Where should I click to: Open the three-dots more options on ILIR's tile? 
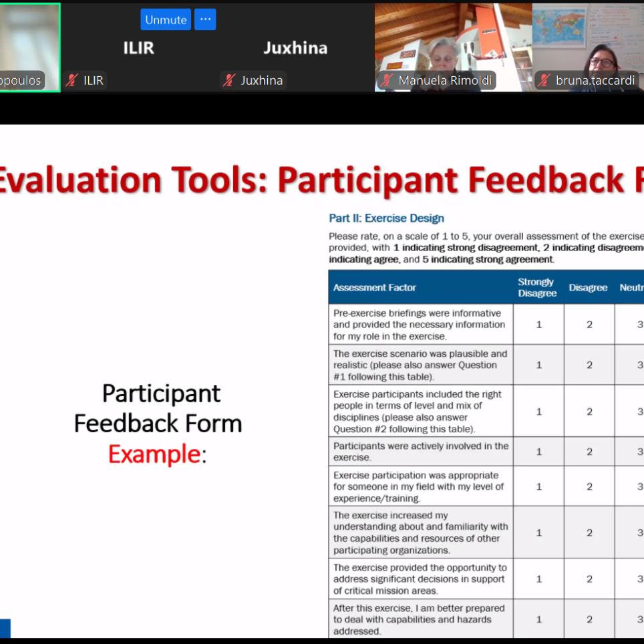pyautogui.click(x=205, y=19)
